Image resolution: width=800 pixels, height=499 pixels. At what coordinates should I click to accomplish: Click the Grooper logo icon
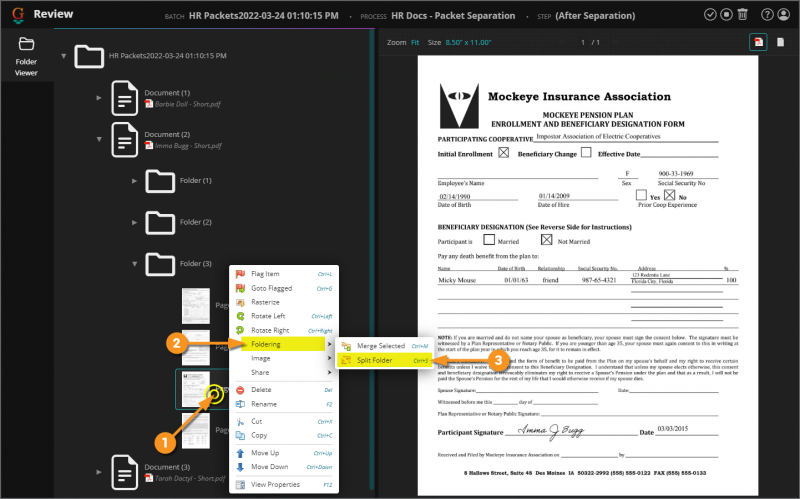pos(18,15)
